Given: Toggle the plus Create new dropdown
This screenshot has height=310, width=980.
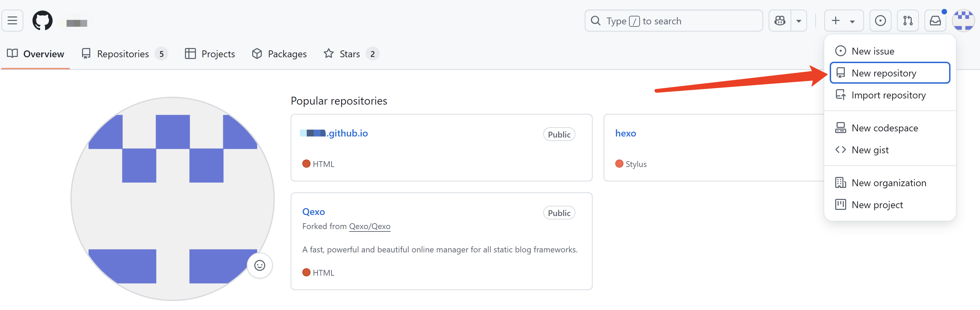Looking at the screenshot, I should [x=843, y=21].
